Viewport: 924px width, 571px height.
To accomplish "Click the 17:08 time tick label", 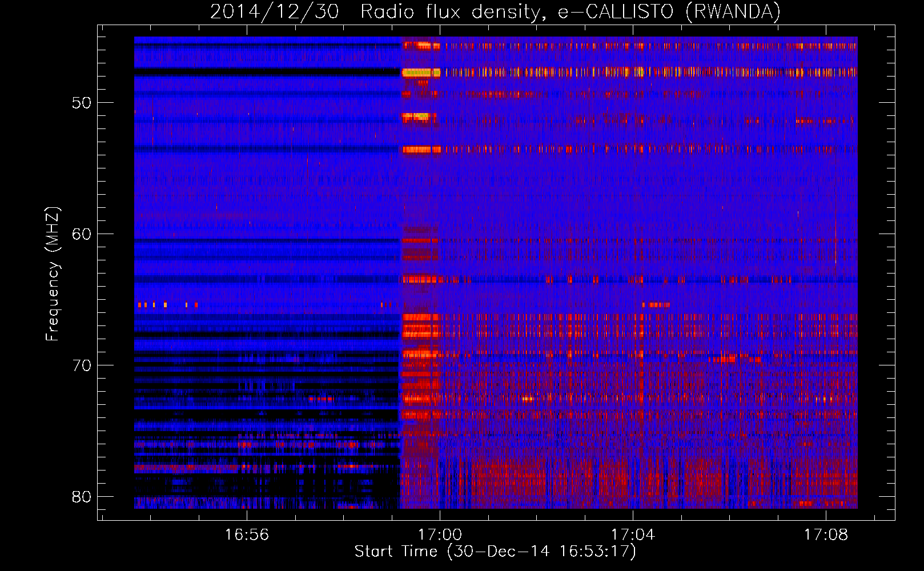I will click(x=826, y=534).
